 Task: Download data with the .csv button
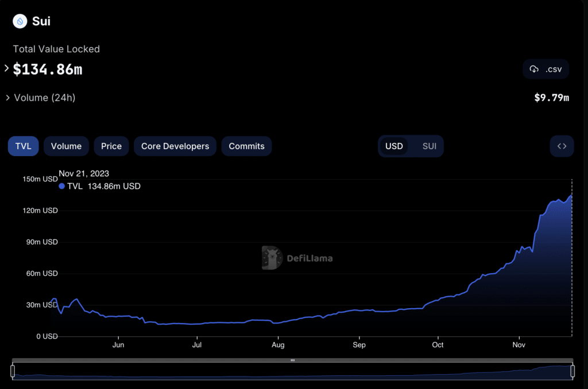coord(546,69)
